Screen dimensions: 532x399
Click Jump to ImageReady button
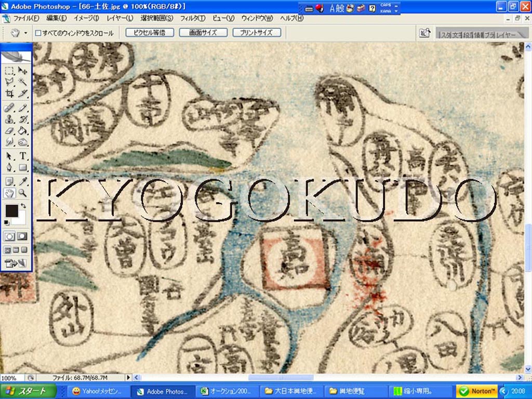click(16, 263)
